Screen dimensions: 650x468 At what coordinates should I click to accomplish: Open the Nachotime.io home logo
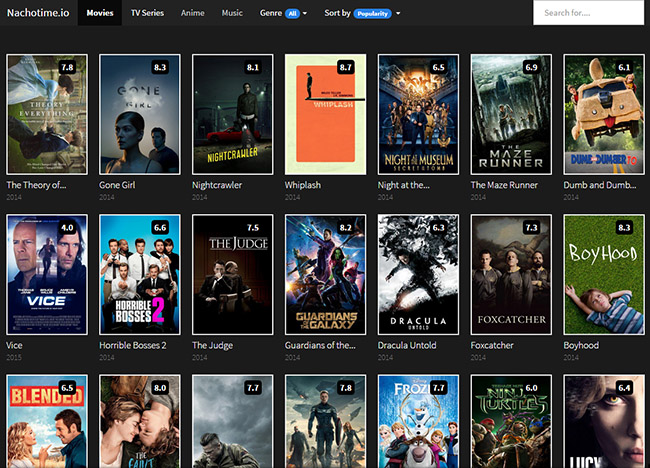click(38, 13)
